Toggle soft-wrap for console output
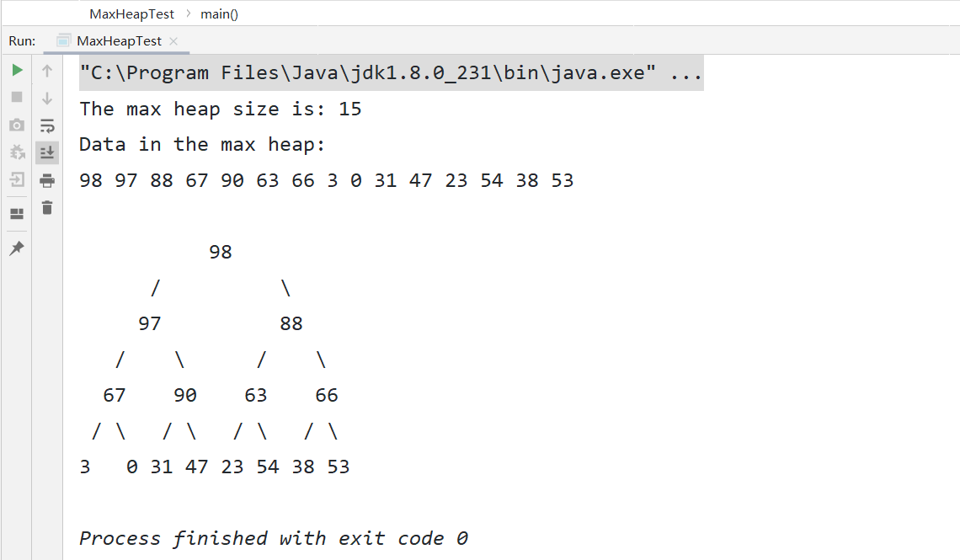Viewport: 960px width, 560px height. [47, 125]
